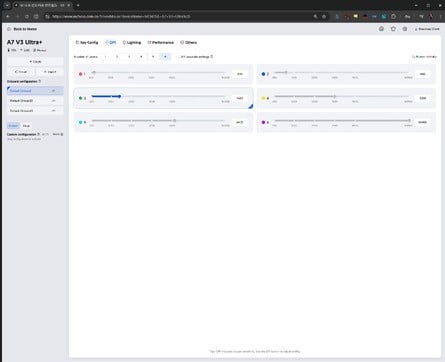This screenshot has height=362, width=445.
Task: Set number of DPI levels to 4
Action: click(141, 57)
